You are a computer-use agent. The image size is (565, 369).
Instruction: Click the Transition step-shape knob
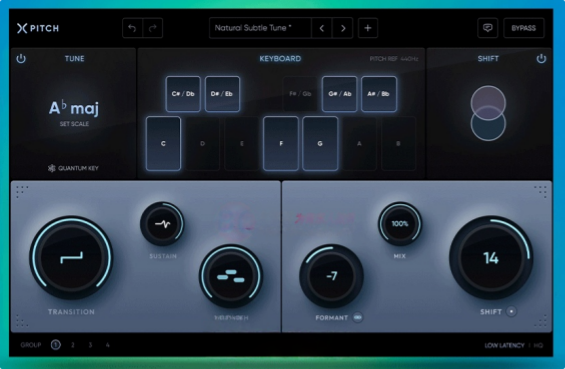tap(71, 257)
